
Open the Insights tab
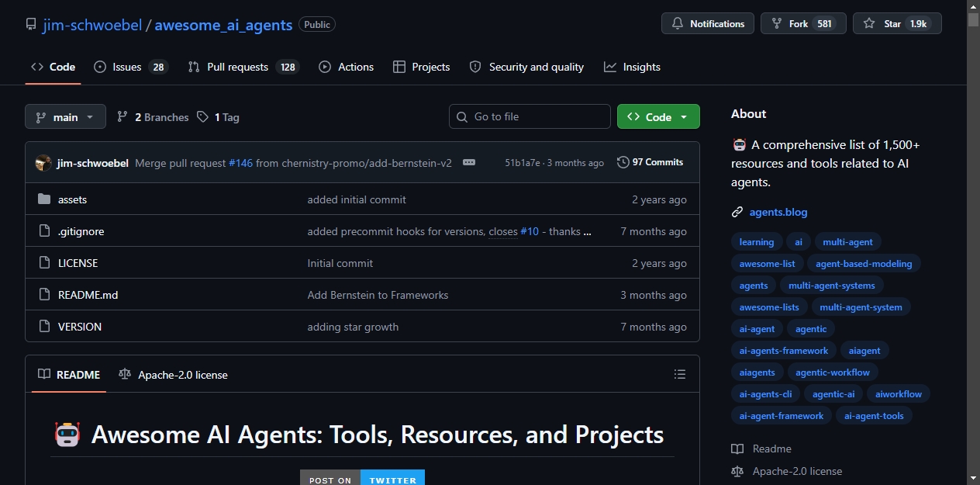(x=632, y=67)
